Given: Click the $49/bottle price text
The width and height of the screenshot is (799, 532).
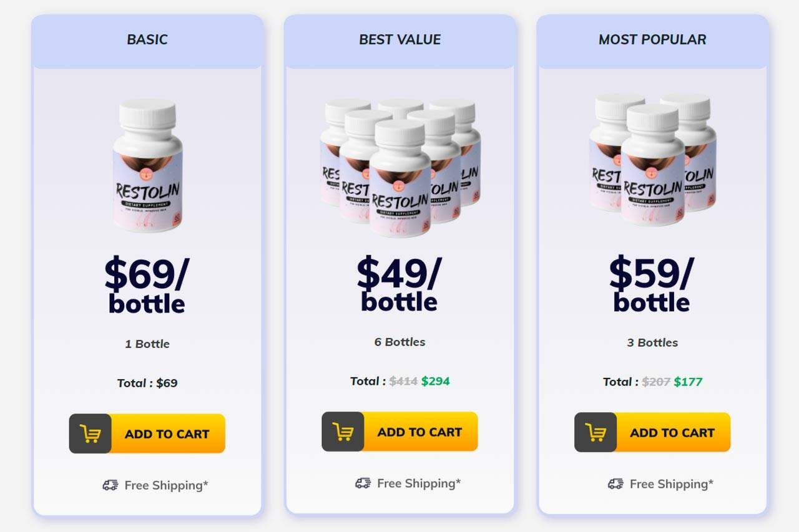Looking at the screenshot, I should tap(399, 283).
